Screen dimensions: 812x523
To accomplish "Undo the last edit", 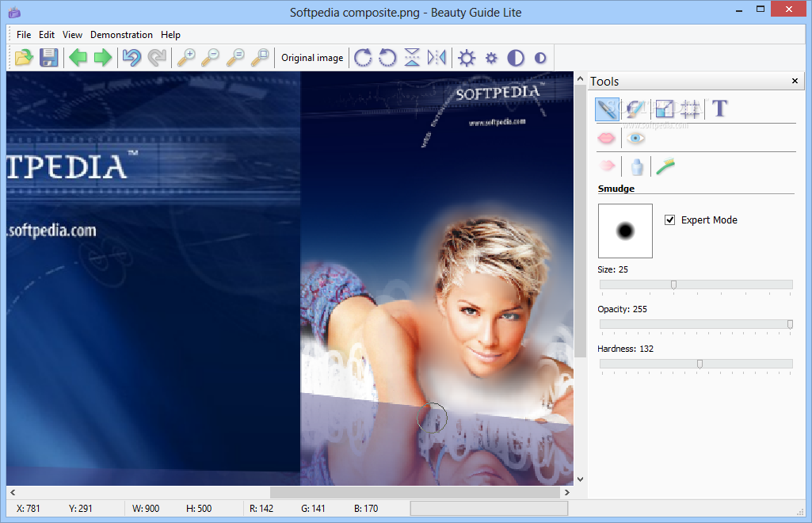I will tap(132, 58).
